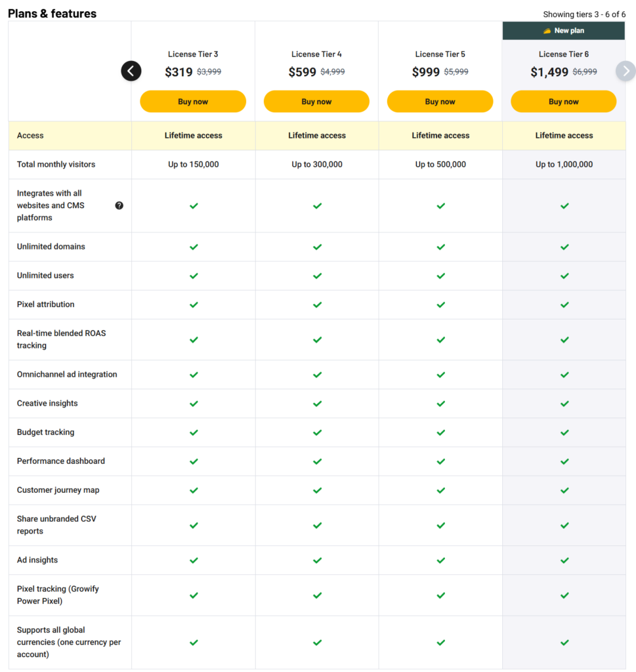The height and width of the screenshot is (672, 636).
Task: Click Tier 4 Performance dashboard checkmark
Action: [317, 461]
